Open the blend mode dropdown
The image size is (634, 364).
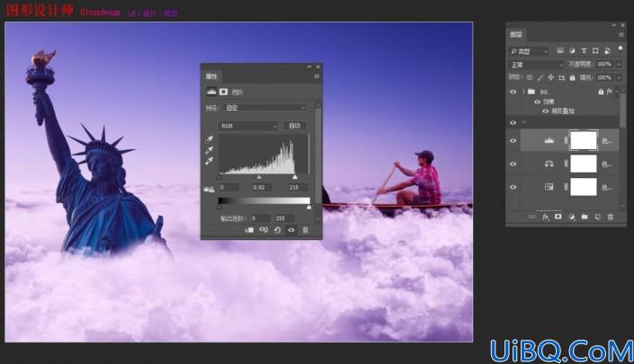(536, 65)
